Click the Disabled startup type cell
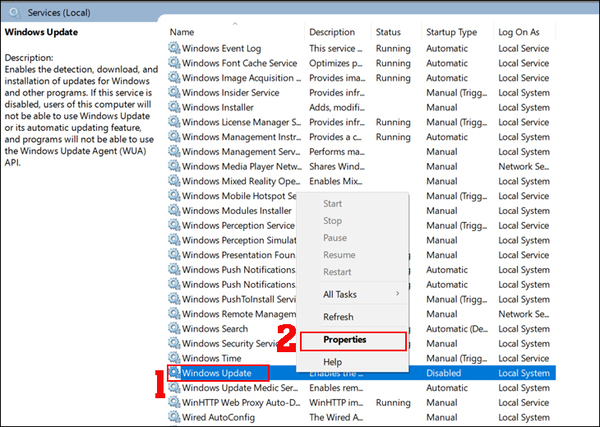The height and width of the screenshot is (427, 600). click(x=443, y=373)
